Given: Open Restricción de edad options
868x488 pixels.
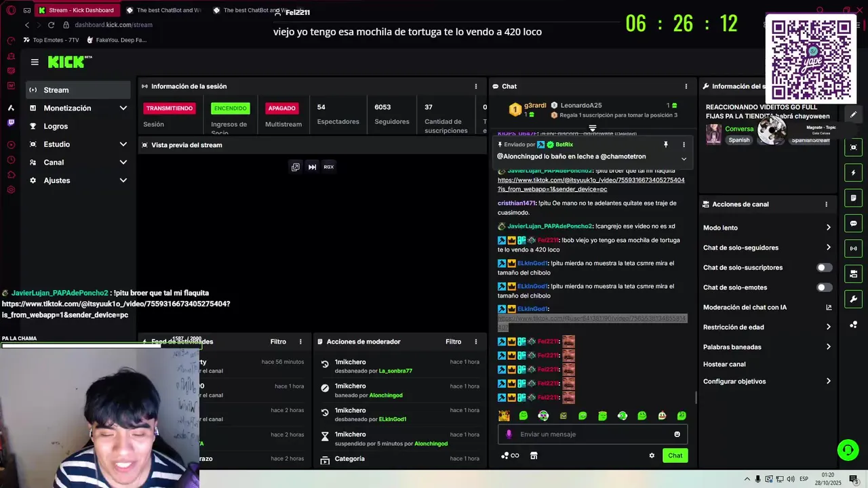Looking at the screenshot, I should (767, 327).
